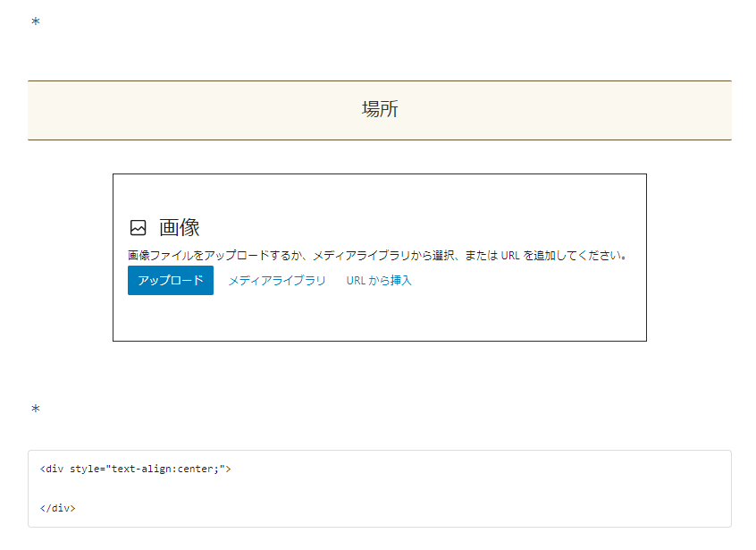
Task: Select the 画像 block image icon
Action: (x=138, y=228)
